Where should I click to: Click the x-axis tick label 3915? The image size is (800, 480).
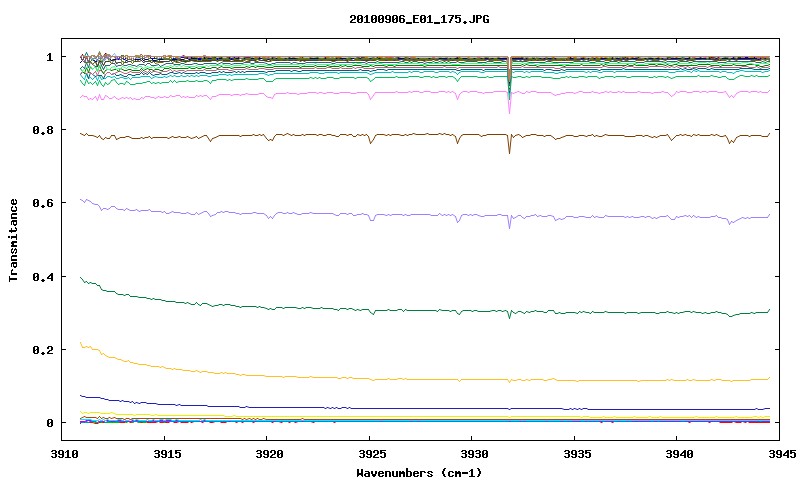[167, 454]
